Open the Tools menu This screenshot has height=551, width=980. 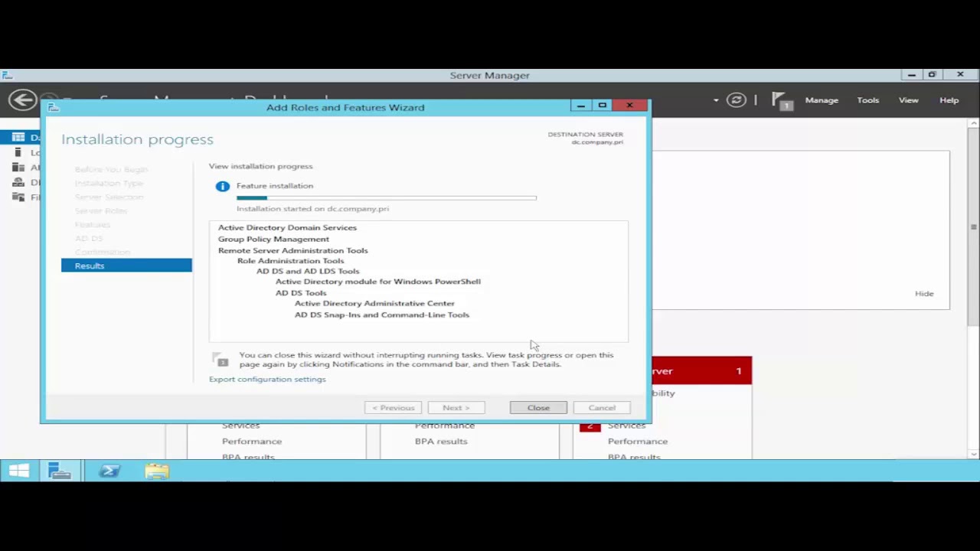[868, 100]
